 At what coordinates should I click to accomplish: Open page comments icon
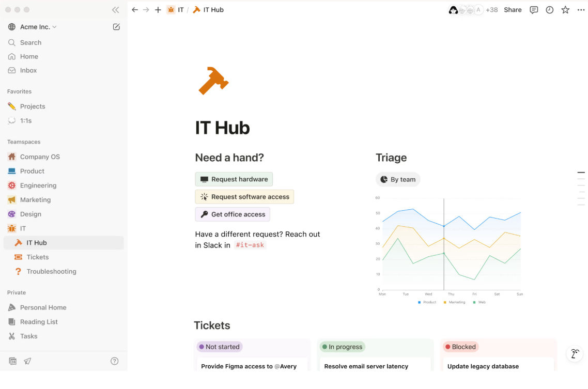534,10
